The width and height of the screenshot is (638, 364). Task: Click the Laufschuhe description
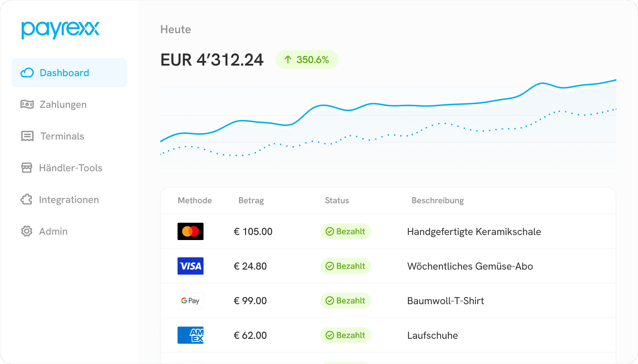pyautogui.click(x=433, y=335)
